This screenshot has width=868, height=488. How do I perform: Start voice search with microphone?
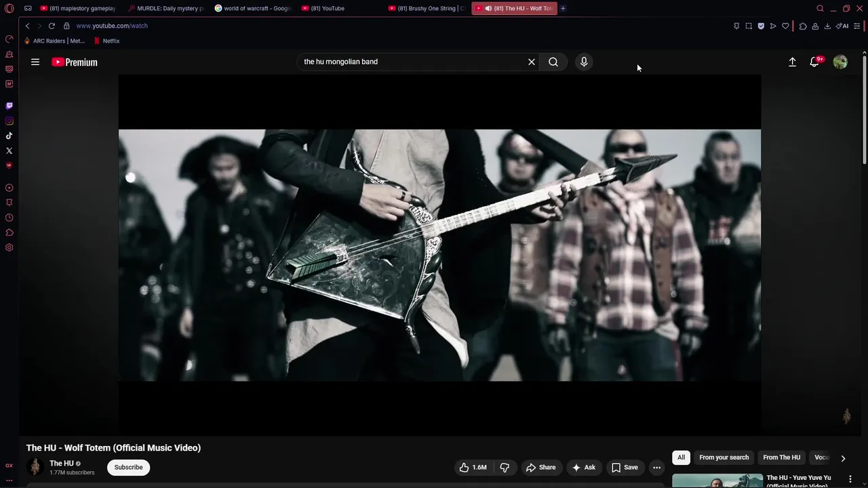pyautogui.click(x=584, y=62)
